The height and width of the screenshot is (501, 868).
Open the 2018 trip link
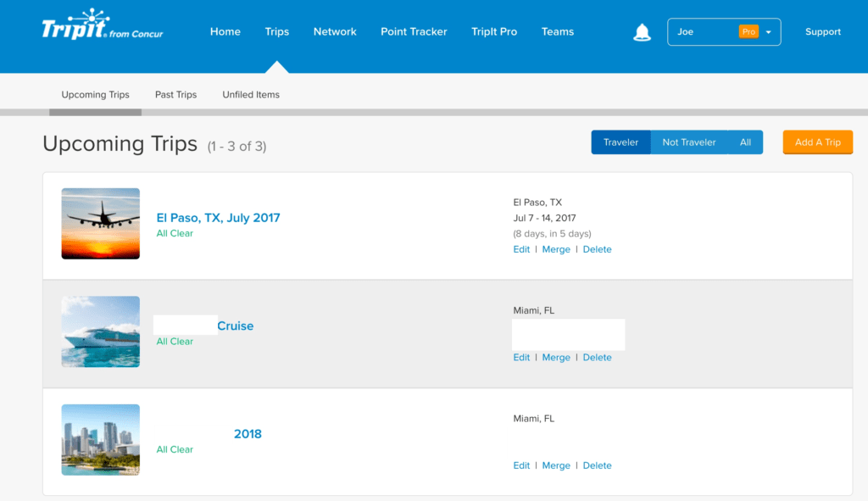click(248, 434)
